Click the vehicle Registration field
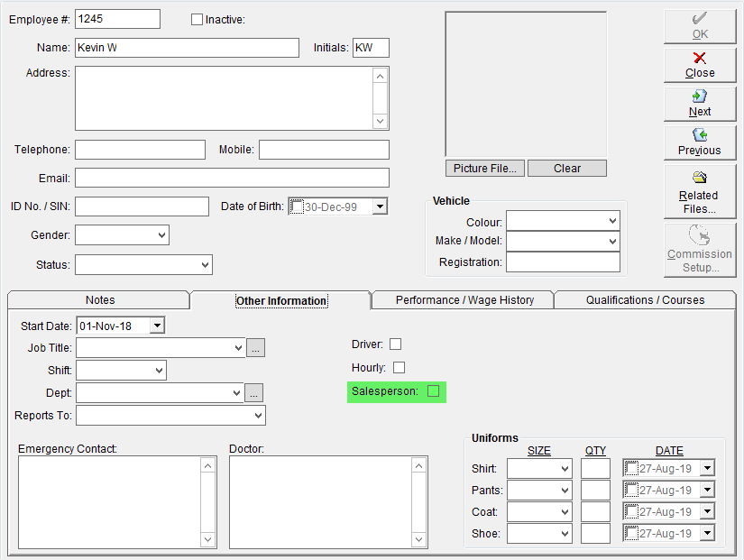Screen dimensions: 744x560 (x=564, y=262)
